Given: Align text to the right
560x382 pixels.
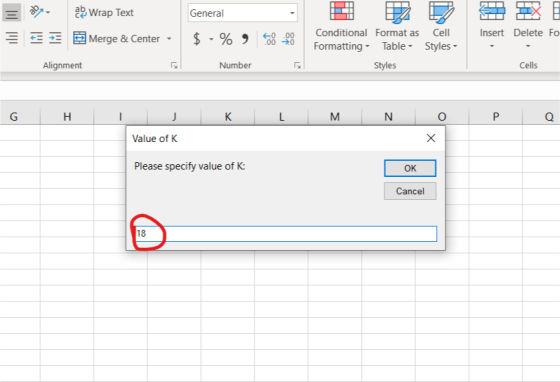Looking at the screenshot, I should pos(11,38).
